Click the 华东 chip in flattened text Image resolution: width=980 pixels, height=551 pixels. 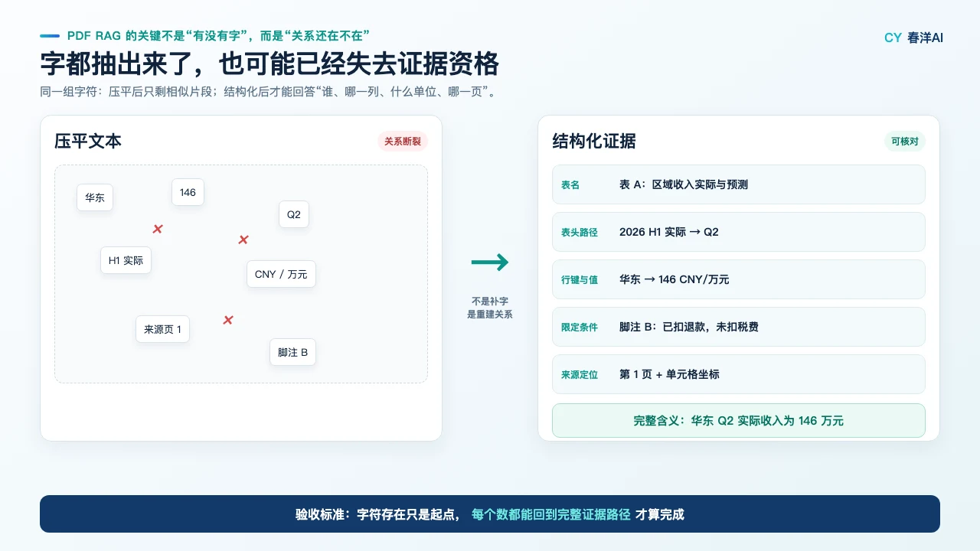[x=95, y=197]
